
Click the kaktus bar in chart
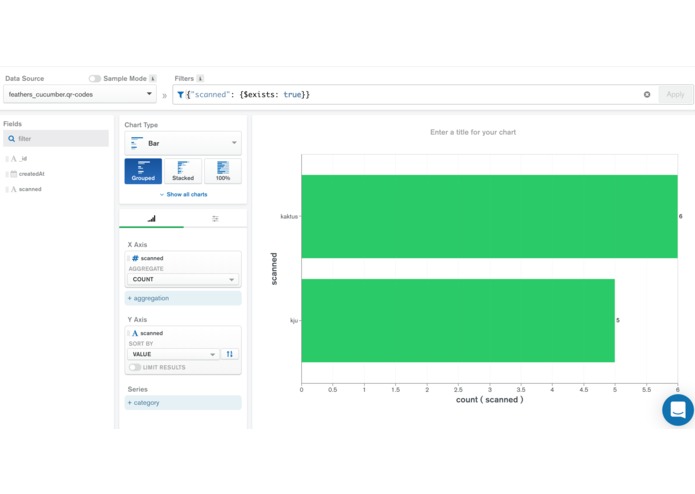pos(489,216)
